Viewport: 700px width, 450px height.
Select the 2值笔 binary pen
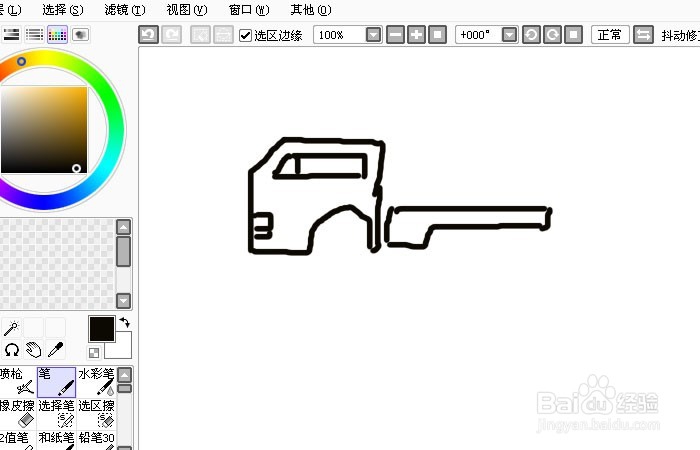pyautogui.click(x=17, y=440)
